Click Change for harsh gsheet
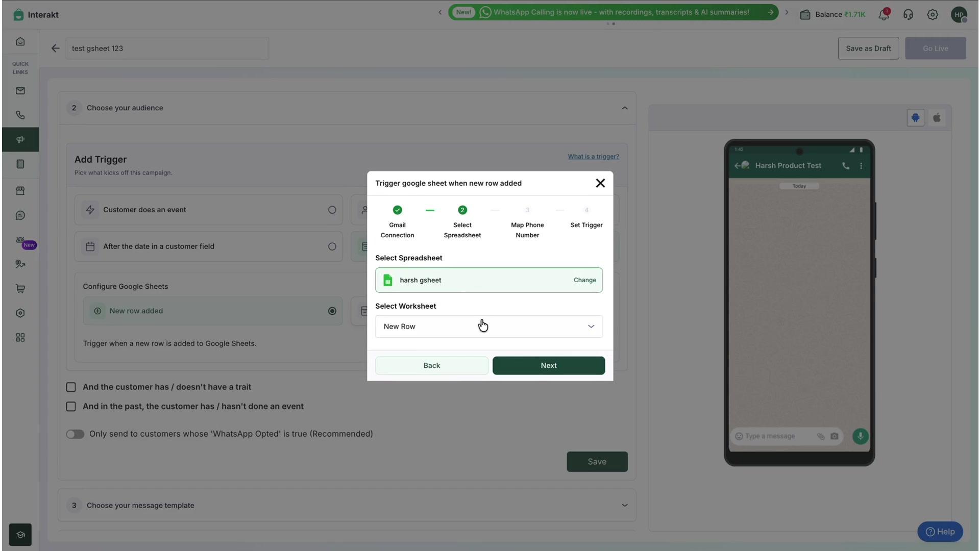This screenshot has width=980, height=551. point(585,280)
